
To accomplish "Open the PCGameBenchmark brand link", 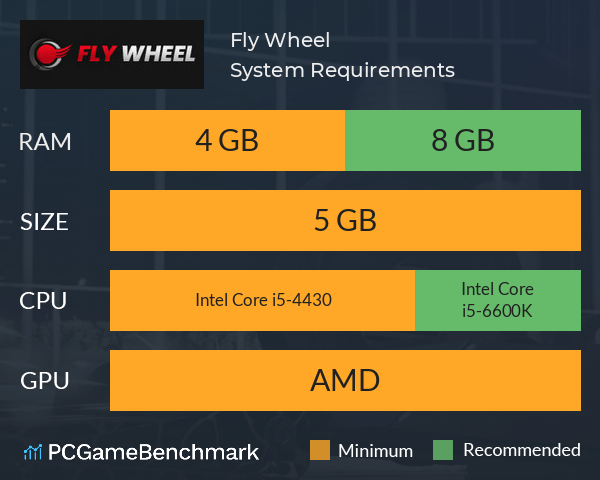I will (x=141, y=452).
